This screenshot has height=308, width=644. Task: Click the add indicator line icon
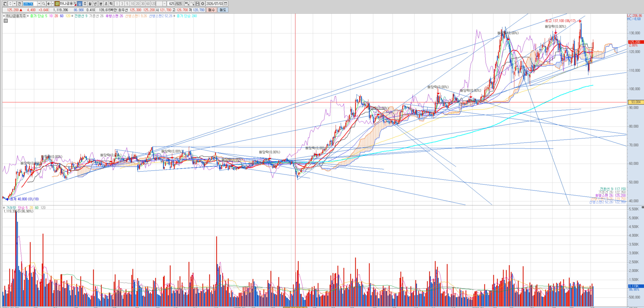pyautogui.click(x=192, y=4)
